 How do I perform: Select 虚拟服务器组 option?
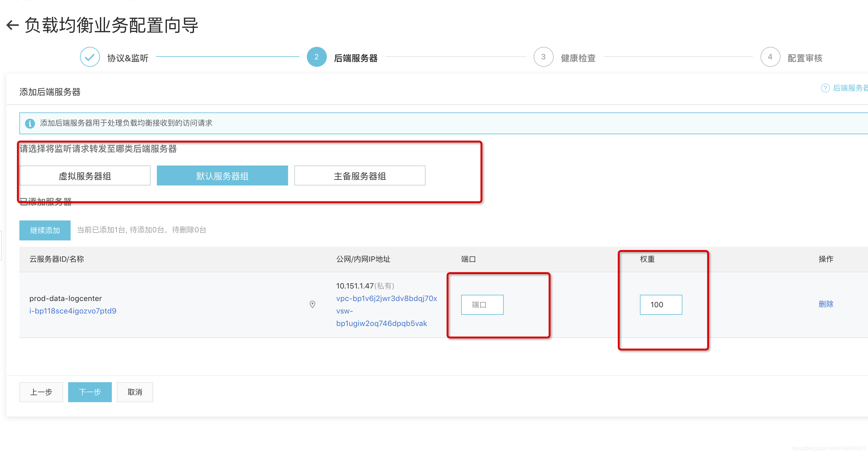tap(85, 175)
